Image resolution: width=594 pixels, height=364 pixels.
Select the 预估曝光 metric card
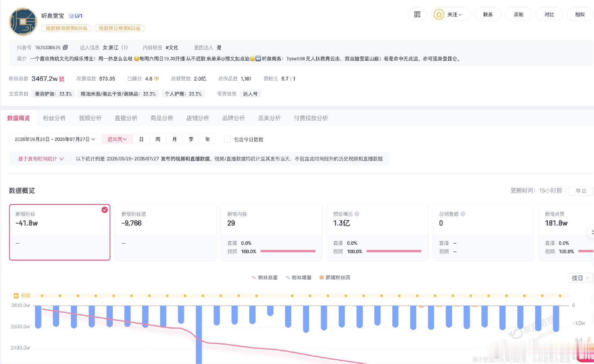(x=377, y=232)
